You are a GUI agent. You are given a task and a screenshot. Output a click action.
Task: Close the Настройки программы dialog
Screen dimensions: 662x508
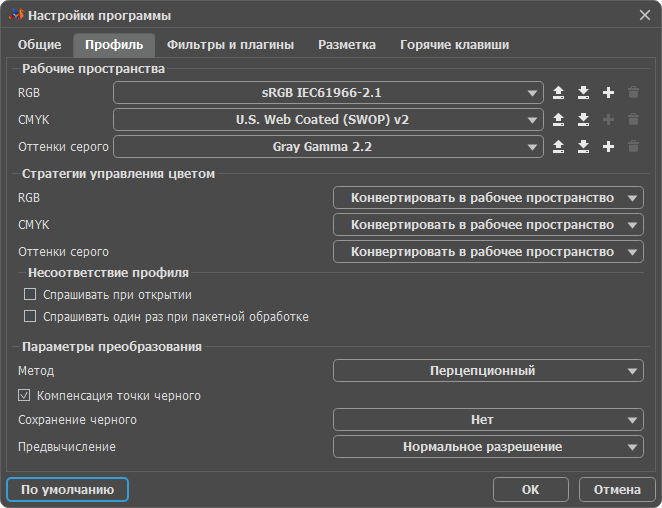[x=645, y=15]
